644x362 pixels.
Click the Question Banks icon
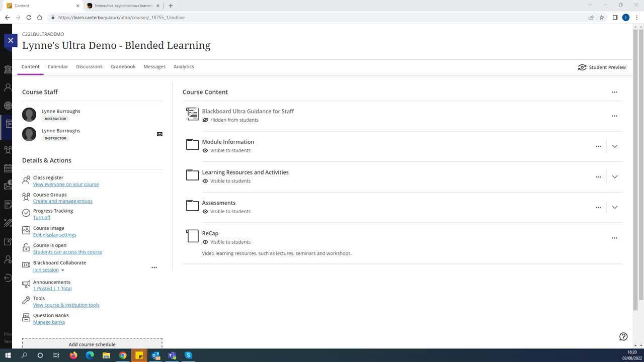[26, 318]
